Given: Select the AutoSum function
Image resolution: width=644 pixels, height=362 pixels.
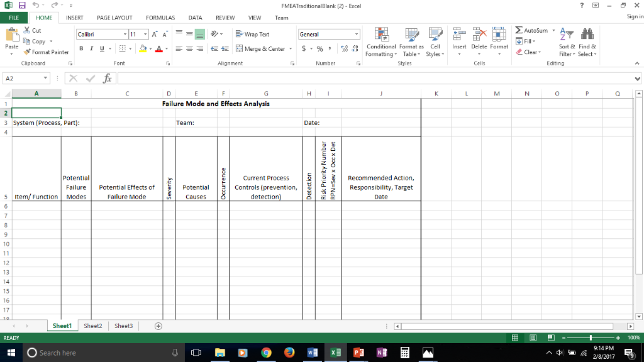Looking at the screenshot, I should [530, 30].
